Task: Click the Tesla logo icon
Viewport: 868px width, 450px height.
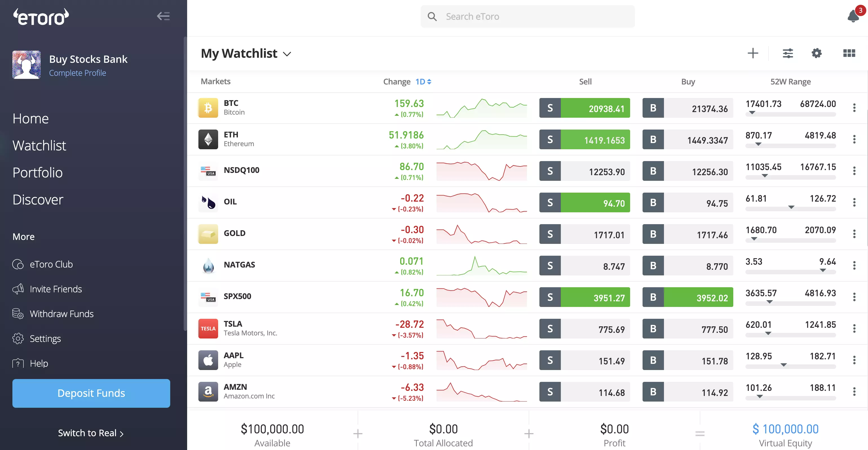Action: coord(208,329)
